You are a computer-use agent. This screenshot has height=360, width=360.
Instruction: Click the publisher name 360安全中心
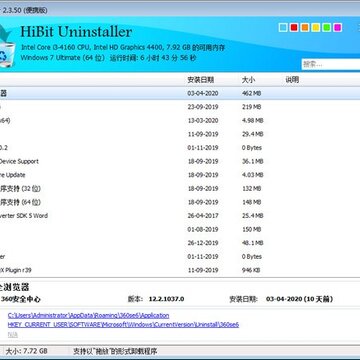click(21, 299)
